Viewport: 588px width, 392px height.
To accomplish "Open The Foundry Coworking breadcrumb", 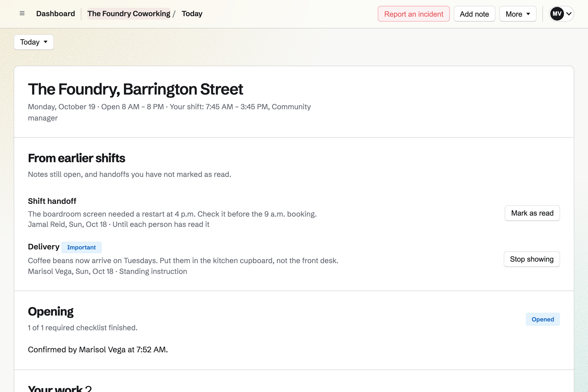I will click(x=129, y=13).
